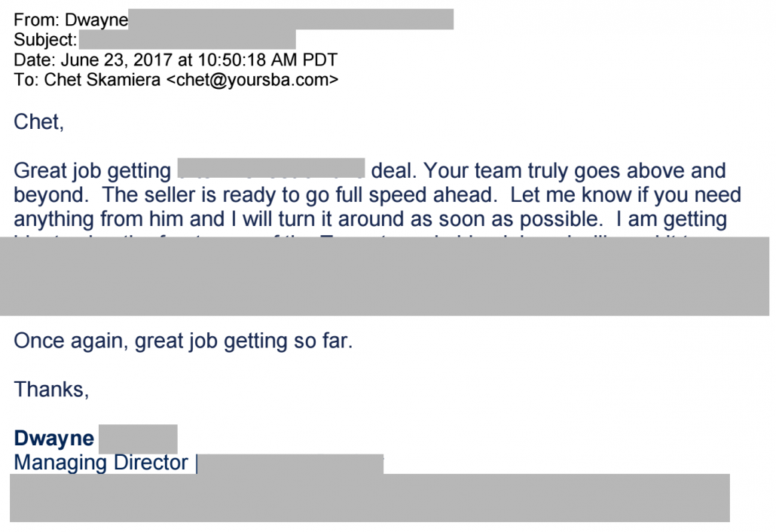Image resolution: width=776 pixels, height=532 pixels.
Task: Click the redacted subject field
Action: point(187,40)
